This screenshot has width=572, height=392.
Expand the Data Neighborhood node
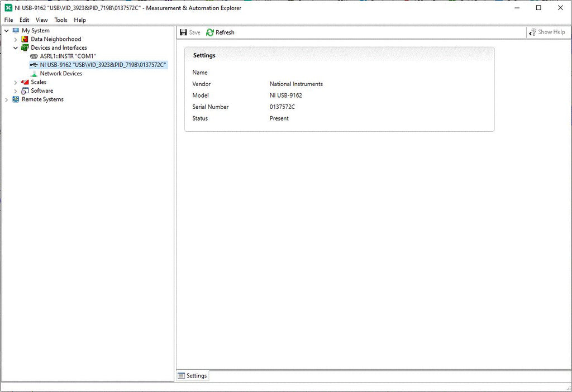click(x=16, y=40)
